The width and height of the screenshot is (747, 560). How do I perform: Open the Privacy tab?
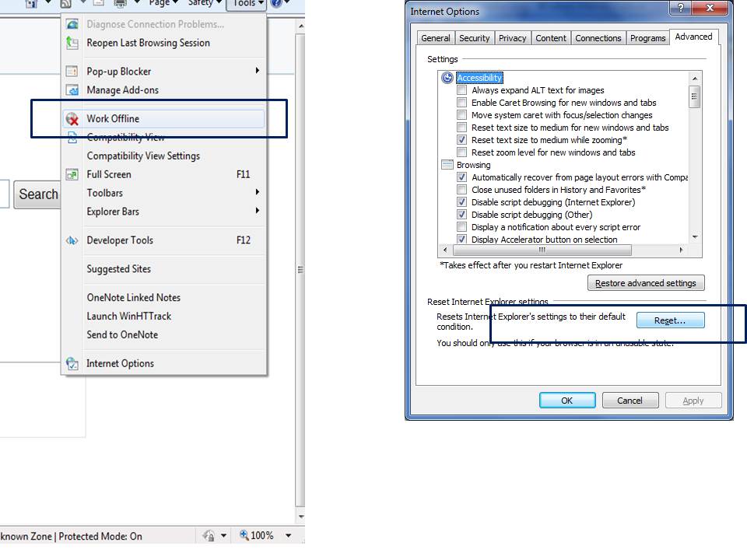[512, 38]
